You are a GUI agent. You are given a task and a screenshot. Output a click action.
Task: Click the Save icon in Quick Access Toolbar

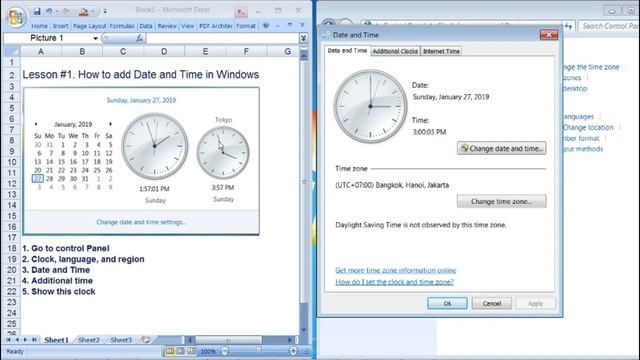[x=37, y=11]
